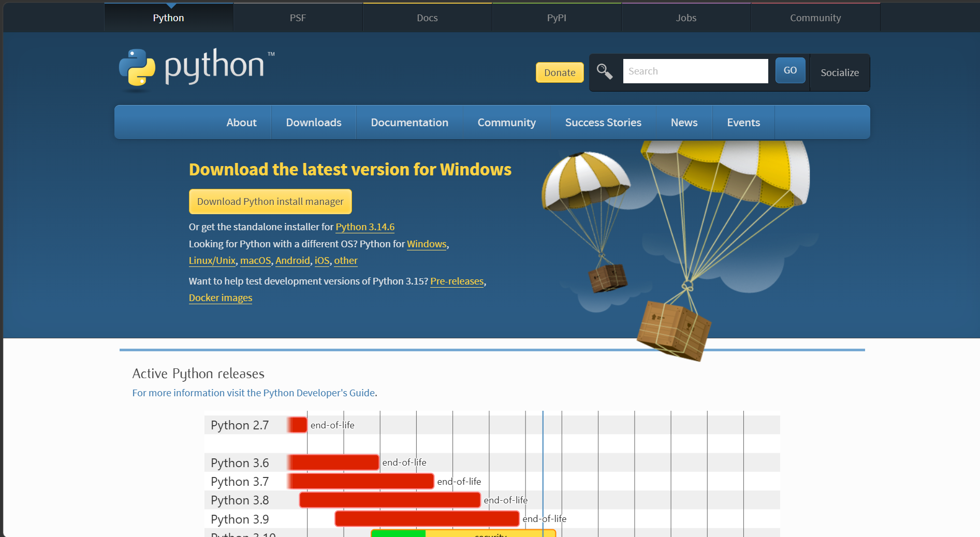The width and height of the screenshot is (980, 537).
Task: Select the top bar Community tab
Action: point(815,18)
